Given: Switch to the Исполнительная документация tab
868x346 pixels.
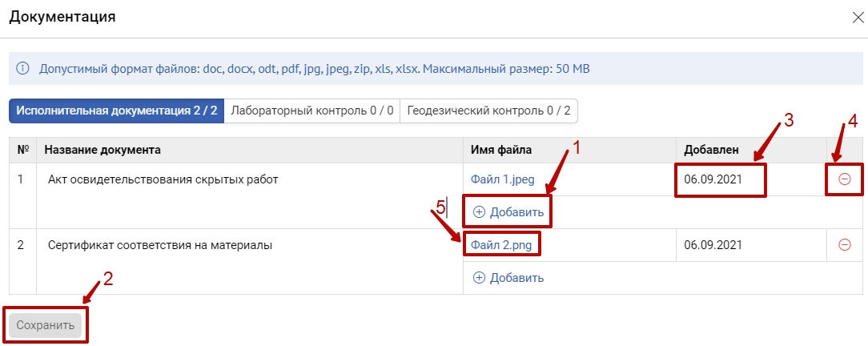Looking at the screenshot, I should [117, 111].
